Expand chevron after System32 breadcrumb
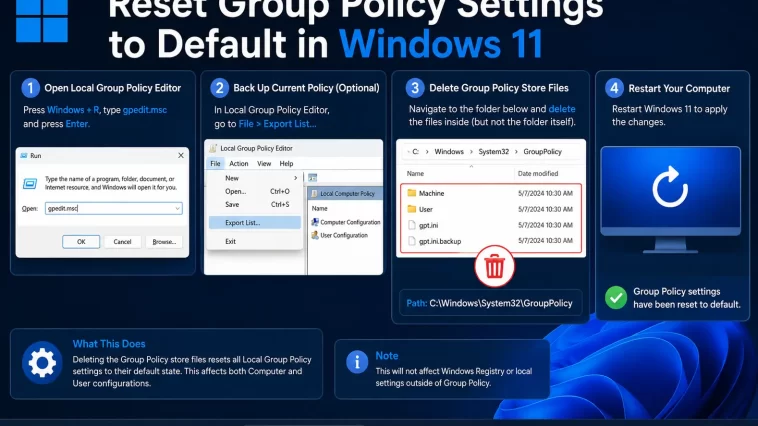The image size is (758, 426). (x=516, y=151)
